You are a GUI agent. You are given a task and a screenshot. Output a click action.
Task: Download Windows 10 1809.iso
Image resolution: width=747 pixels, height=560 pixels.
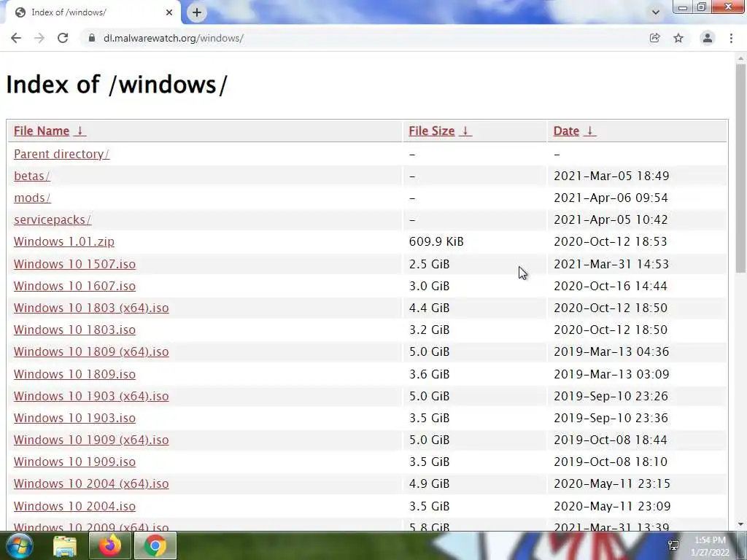click(75, 374)
